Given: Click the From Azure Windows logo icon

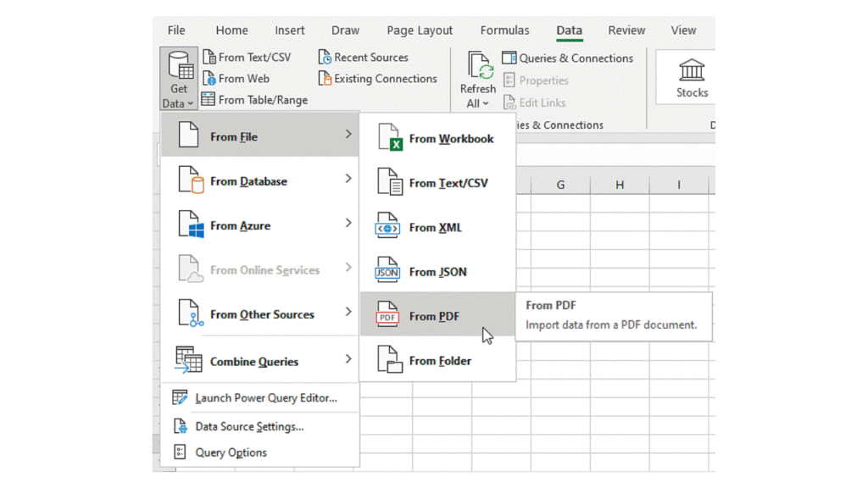Looking at the screenshot, I should (191, 224).
